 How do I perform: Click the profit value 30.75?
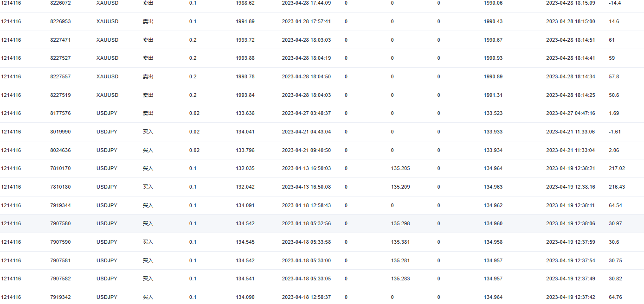click(x=615, y=260)
